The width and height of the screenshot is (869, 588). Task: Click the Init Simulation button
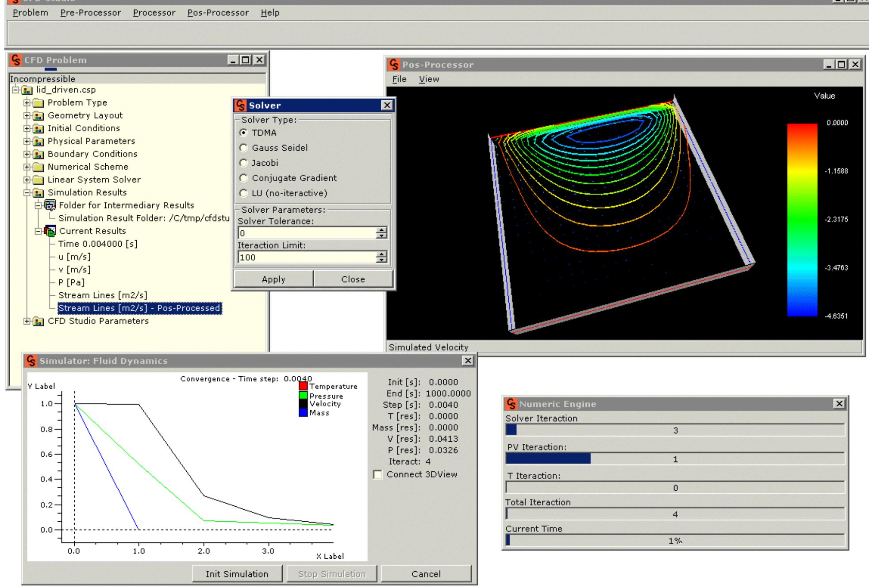pyautogui.click(x=237, y=574)
